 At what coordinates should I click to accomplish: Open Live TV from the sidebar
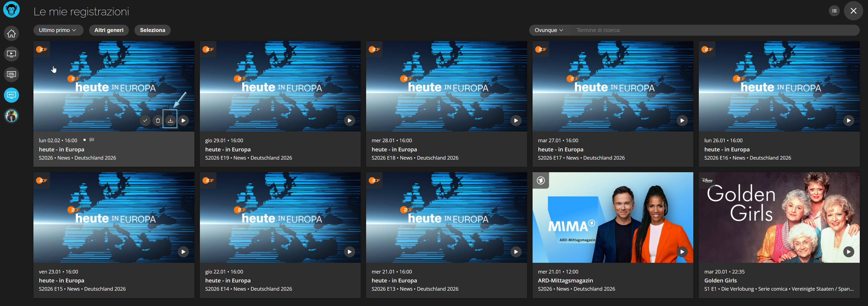pyautogui.click(x=11, y=54)
